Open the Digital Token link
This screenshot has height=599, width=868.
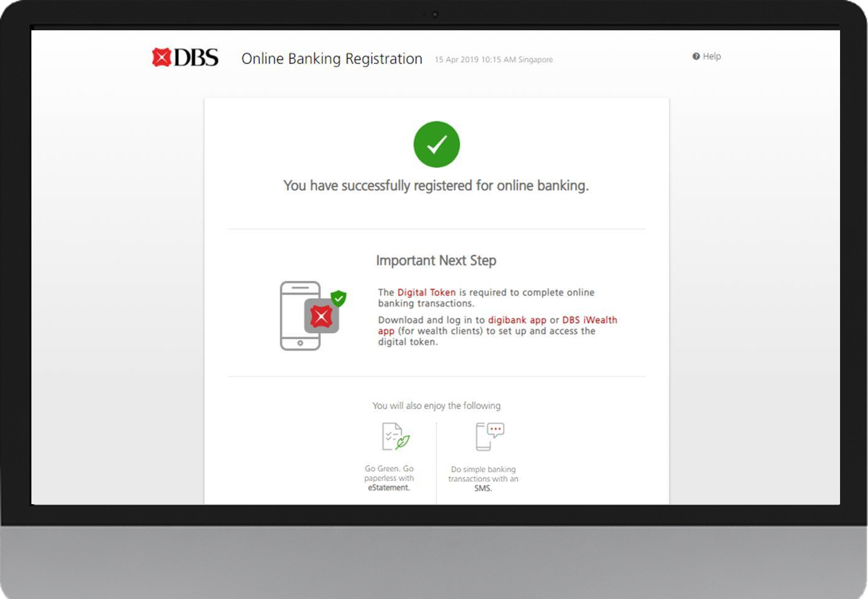point(426,292)
